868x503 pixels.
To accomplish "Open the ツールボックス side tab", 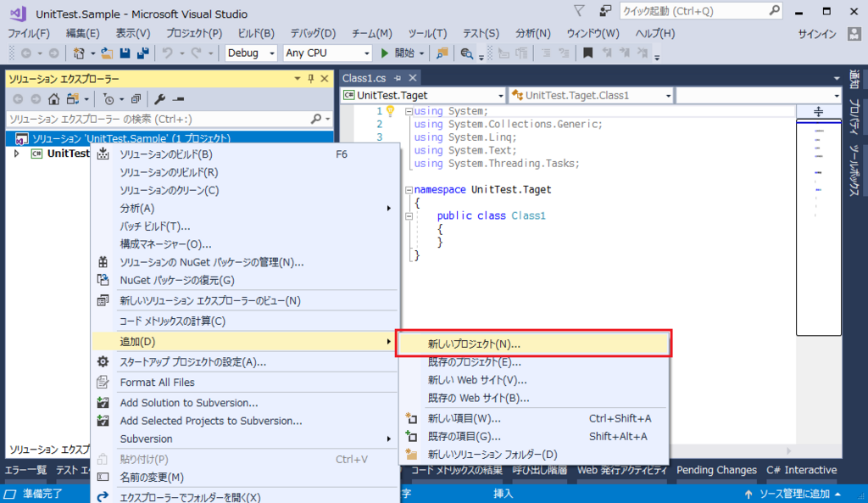I will click(x=854, y=170).
